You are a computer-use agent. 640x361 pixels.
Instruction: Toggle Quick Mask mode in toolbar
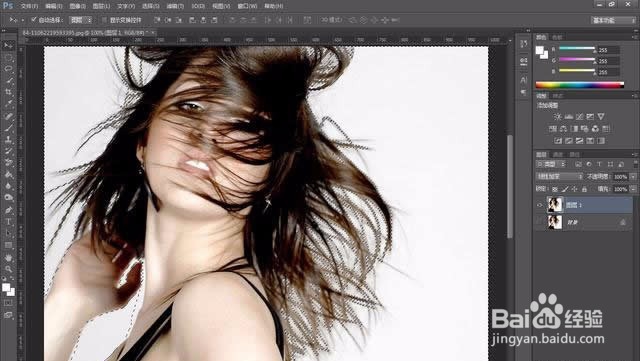click(x=8, y=303)
